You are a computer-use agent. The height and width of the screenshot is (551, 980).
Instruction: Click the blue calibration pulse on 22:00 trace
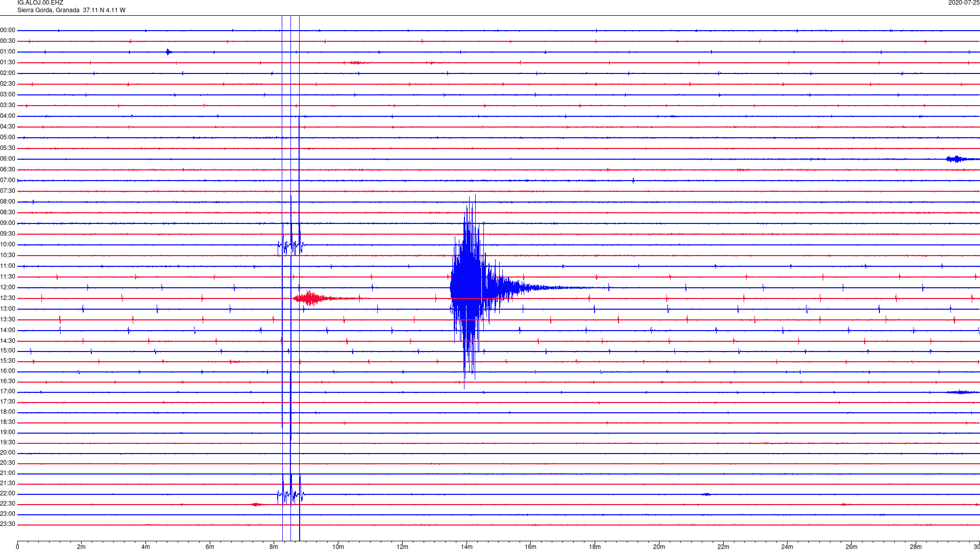[291, 494]
